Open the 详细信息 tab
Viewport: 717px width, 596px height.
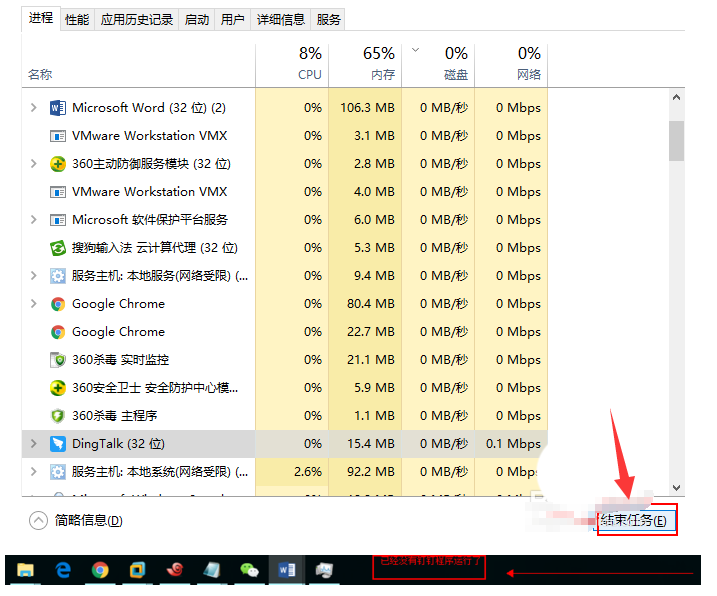(x=280, y=20)
